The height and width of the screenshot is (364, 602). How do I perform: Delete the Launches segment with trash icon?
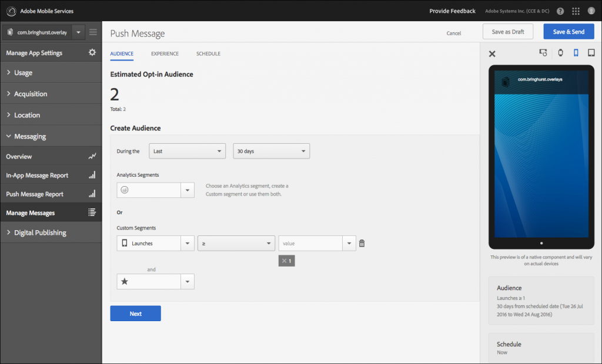[362, 242]
